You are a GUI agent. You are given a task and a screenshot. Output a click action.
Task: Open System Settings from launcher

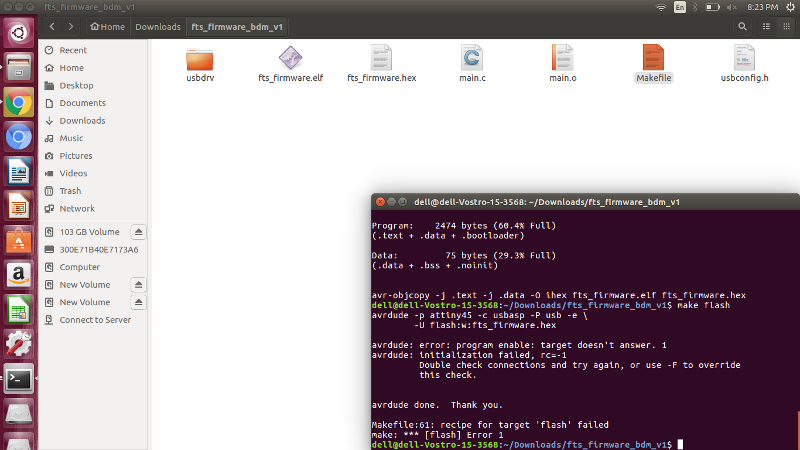click(19, 345)
